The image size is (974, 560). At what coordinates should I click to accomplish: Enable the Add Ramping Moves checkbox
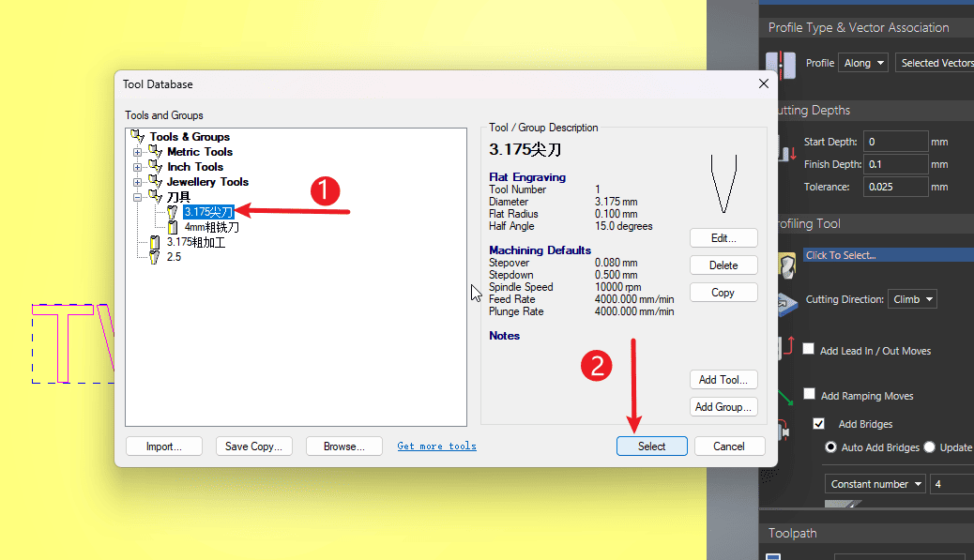tap(809, 395)
